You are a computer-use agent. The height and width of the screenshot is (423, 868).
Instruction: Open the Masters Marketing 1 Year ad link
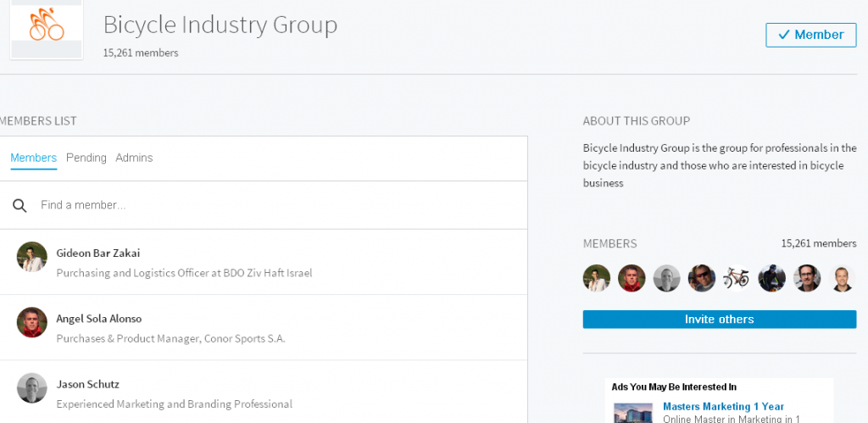(x=723, y=407)
